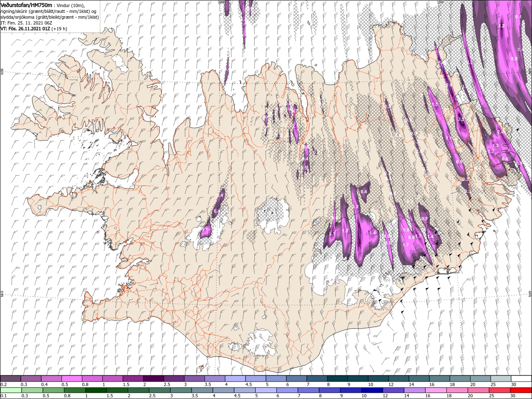The image size is (532, 399).
Task: Pick the dark green rain swatch between 1 and 1.5
Action: pyautogui.click(x=96, y=390)
